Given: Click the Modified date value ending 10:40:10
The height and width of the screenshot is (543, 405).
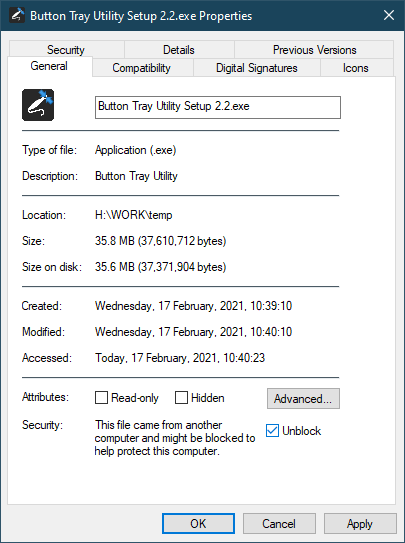Looking at the screenshot, I should coord(194,332).
